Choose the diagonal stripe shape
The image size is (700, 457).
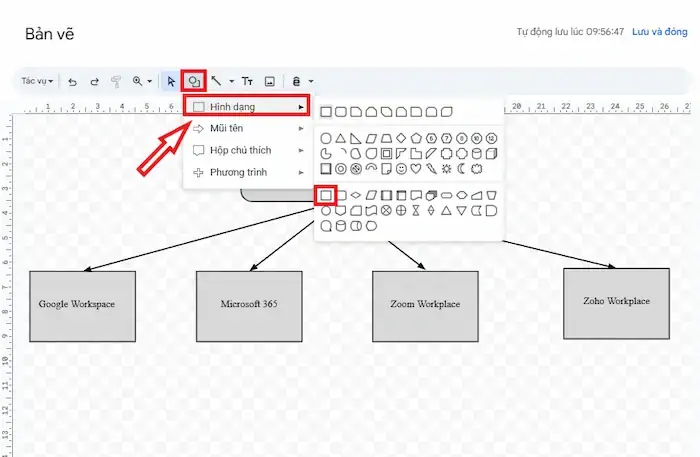coord(431,154)
